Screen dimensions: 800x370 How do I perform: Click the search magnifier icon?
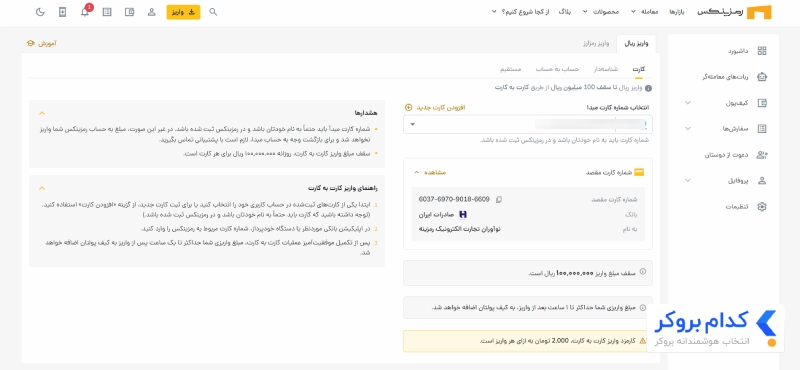pyautogui.click(x=213, y=12)
